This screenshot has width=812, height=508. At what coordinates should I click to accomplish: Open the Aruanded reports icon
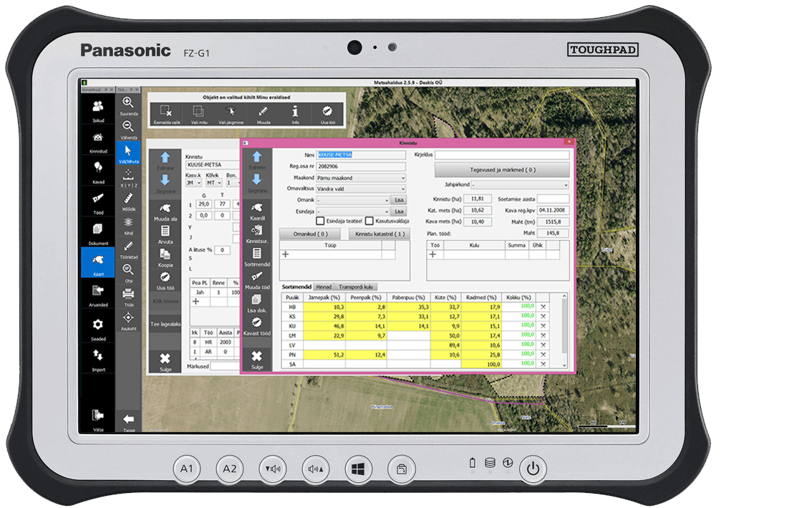tap(98, 292)
